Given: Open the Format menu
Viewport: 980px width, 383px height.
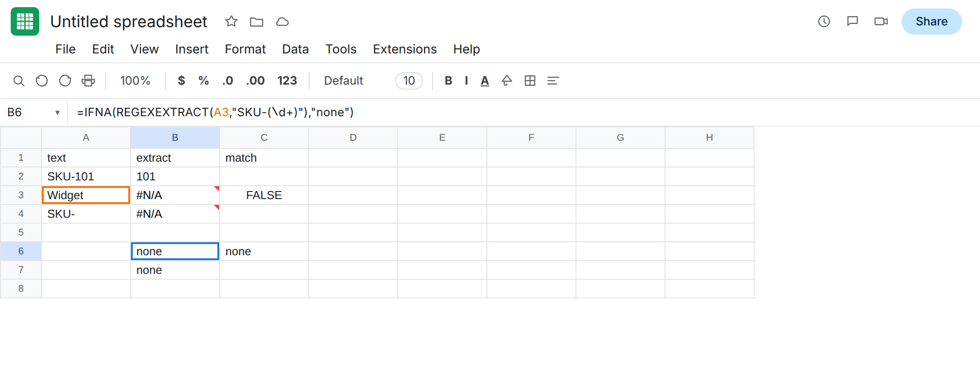Looking at the screenshot, I should tap(245, 49).
